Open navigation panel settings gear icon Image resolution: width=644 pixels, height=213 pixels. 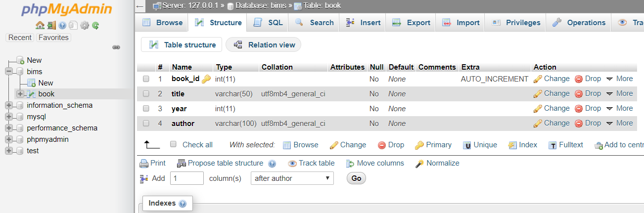(x=84, y=25)
